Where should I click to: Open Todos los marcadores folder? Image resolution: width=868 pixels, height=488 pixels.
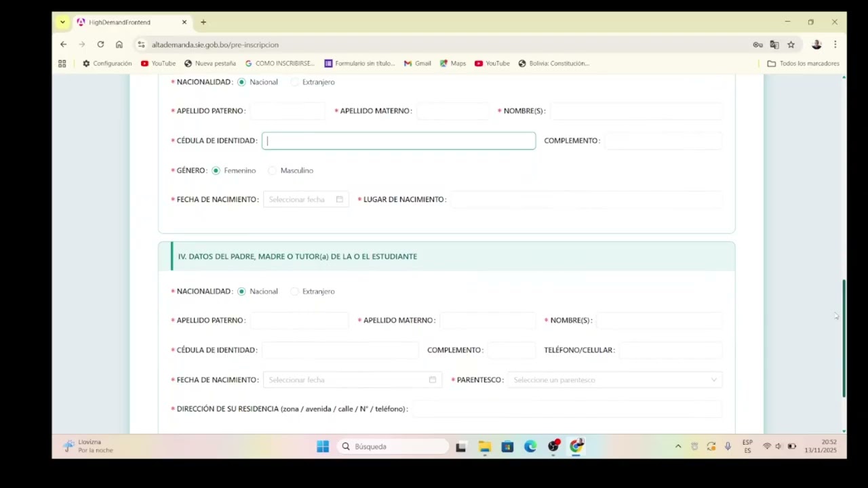[x=803, y=64]
